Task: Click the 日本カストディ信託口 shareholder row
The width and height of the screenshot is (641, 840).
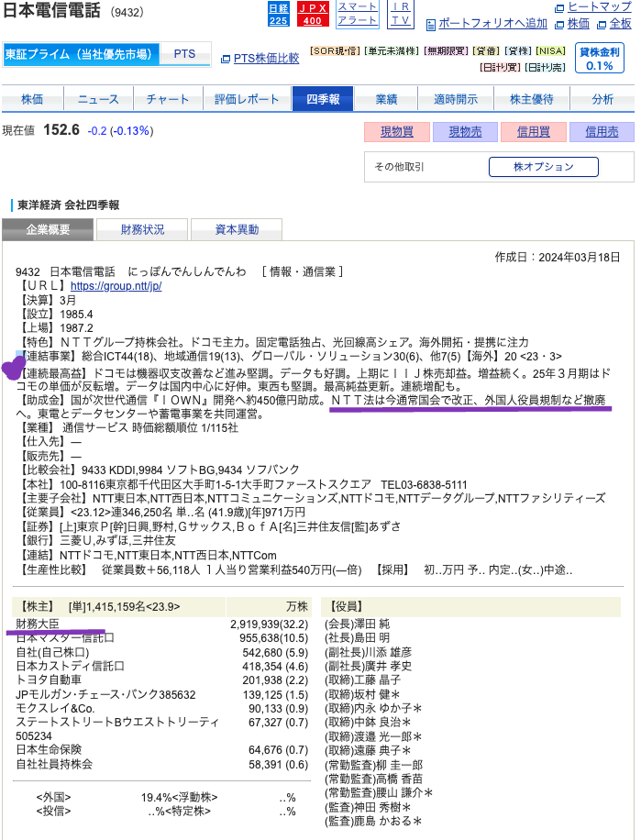Action: tap(161, 667)
